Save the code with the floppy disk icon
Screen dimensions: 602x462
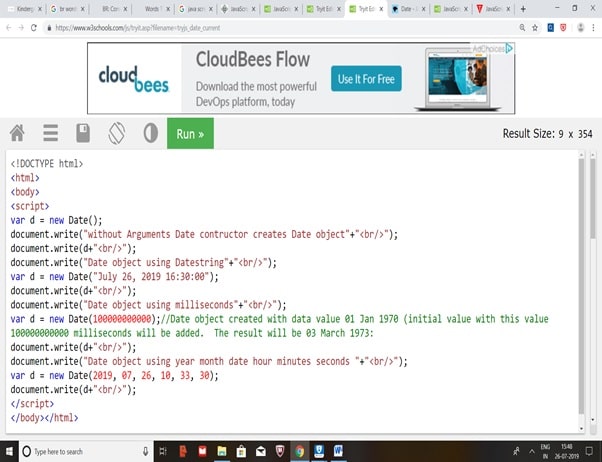83,133
